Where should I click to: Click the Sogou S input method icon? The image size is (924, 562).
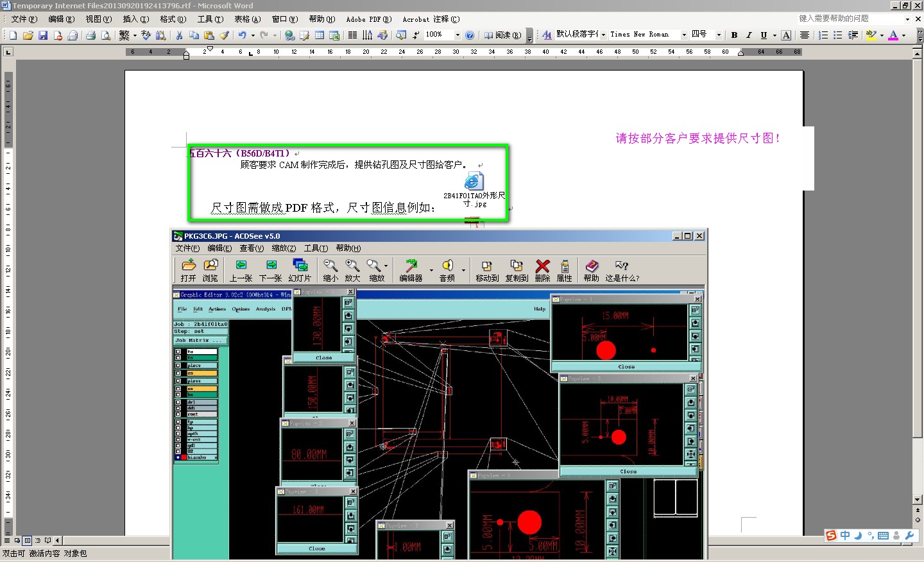[832, 536]
